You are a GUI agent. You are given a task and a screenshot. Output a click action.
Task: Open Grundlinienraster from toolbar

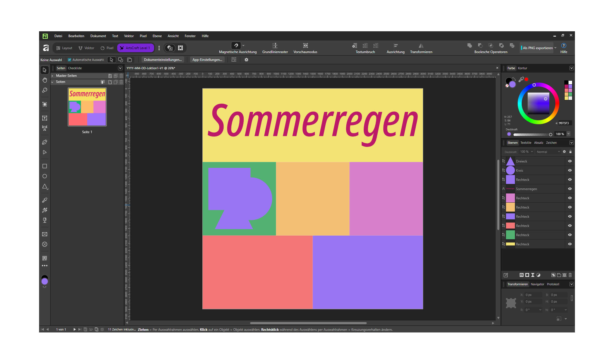point(275,45)
